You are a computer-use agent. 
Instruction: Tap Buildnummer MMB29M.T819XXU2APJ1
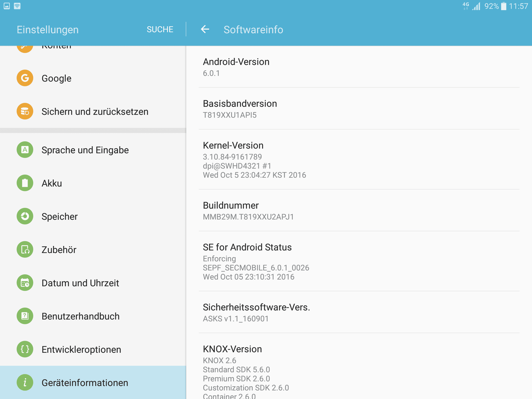click(359, 211)
